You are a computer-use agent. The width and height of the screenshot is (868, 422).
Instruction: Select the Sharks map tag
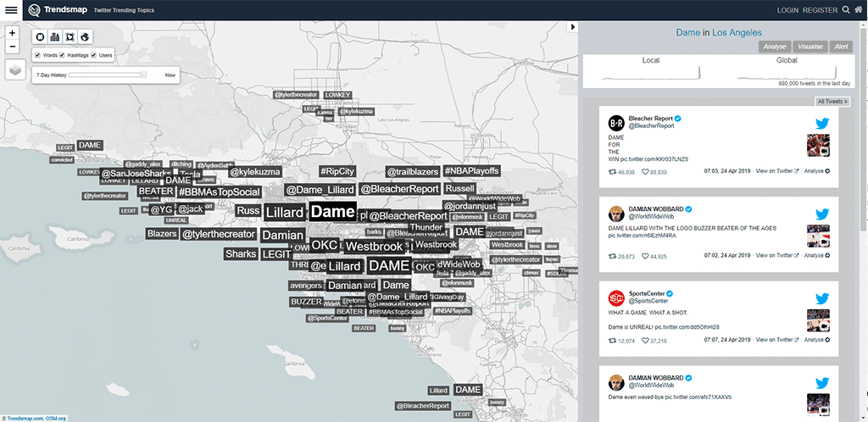241,254
